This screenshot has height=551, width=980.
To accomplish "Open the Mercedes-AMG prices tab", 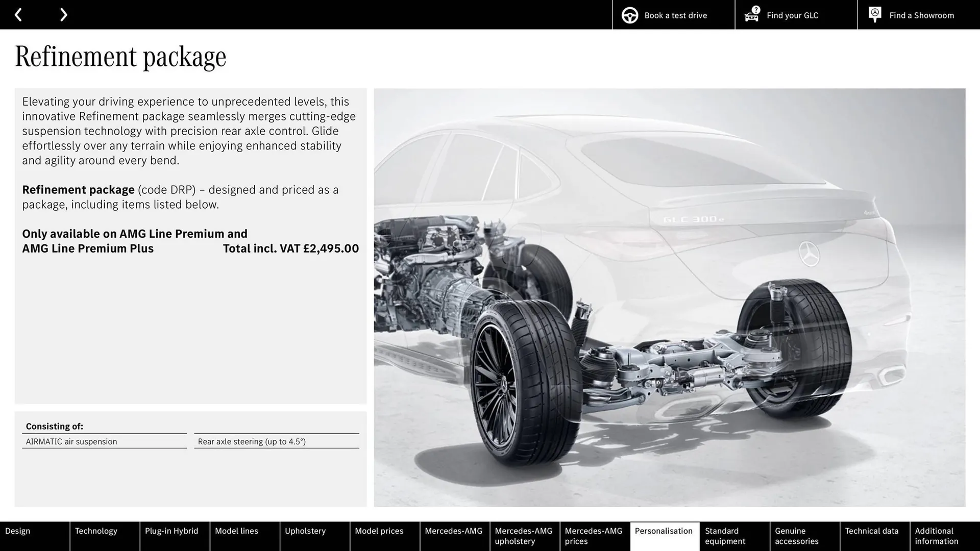I will [595, 536].
